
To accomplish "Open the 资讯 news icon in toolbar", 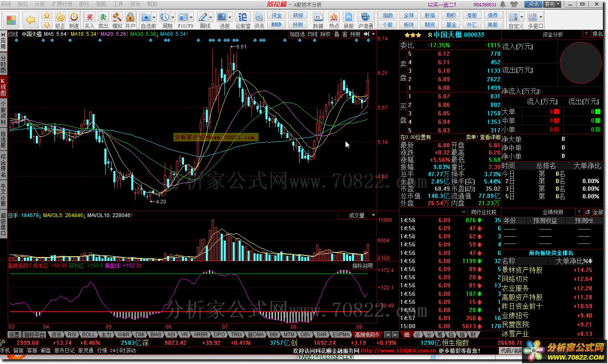I will tap(259, 20).
